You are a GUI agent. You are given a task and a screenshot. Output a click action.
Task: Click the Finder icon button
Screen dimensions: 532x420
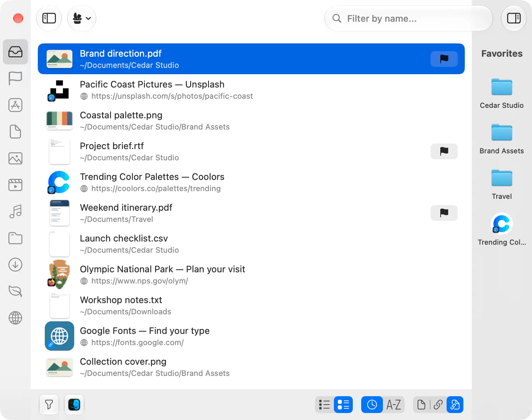(x=74, y=405)
